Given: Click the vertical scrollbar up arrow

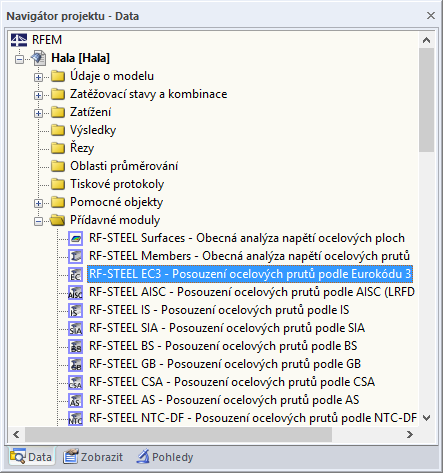Looking at the screenshot, I should [x=426, y=40].
